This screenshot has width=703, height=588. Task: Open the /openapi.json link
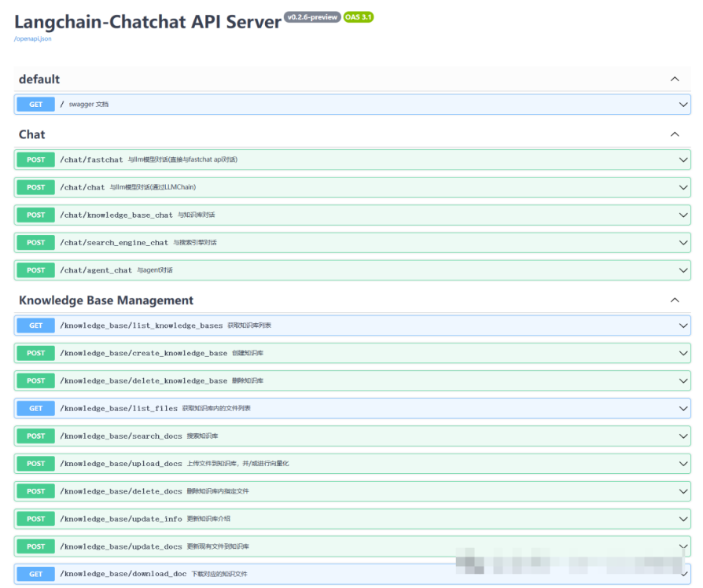pos(33,39)
